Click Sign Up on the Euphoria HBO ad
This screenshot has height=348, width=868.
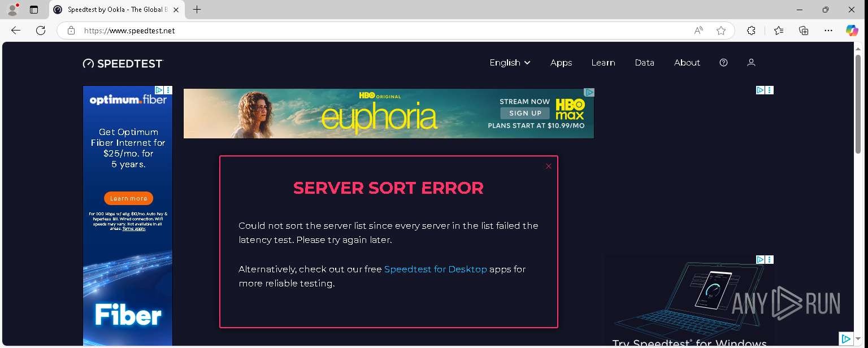point(525,113)
